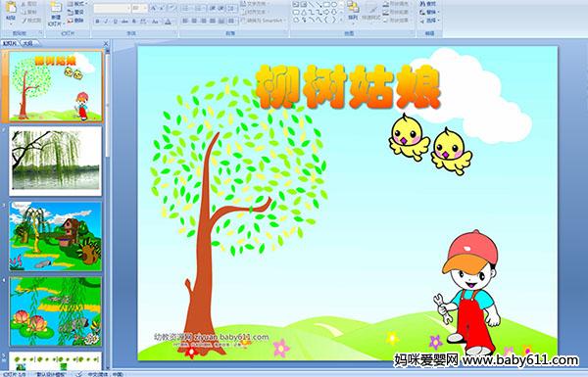The width and height of the screenshot is (588, 377).
Task: Open the font size dropdown
Action: [139, 8]
